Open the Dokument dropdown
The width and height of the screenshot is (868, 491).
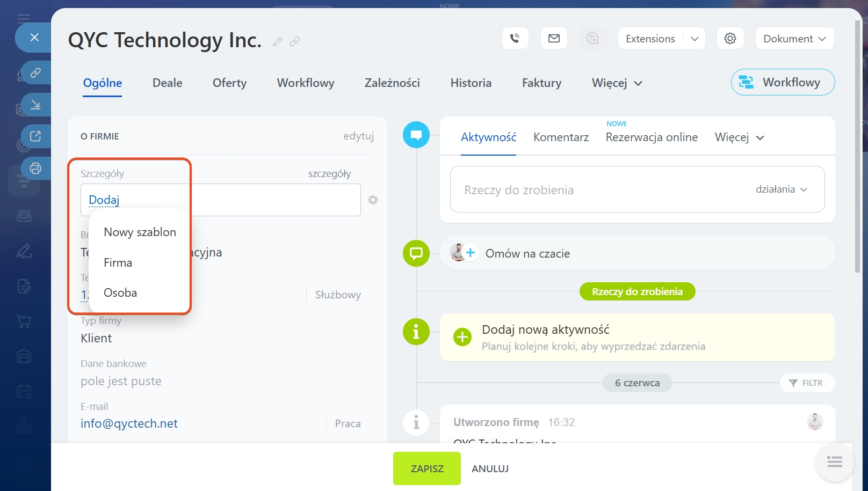[794, 39]
